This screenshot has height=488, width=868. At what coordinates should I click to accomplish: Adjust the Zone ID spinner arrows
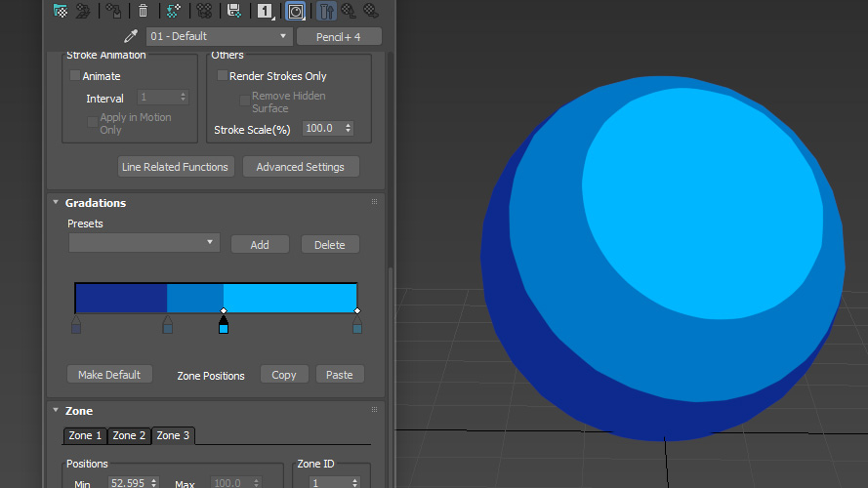pyautogui.click(x=354, y=483)
